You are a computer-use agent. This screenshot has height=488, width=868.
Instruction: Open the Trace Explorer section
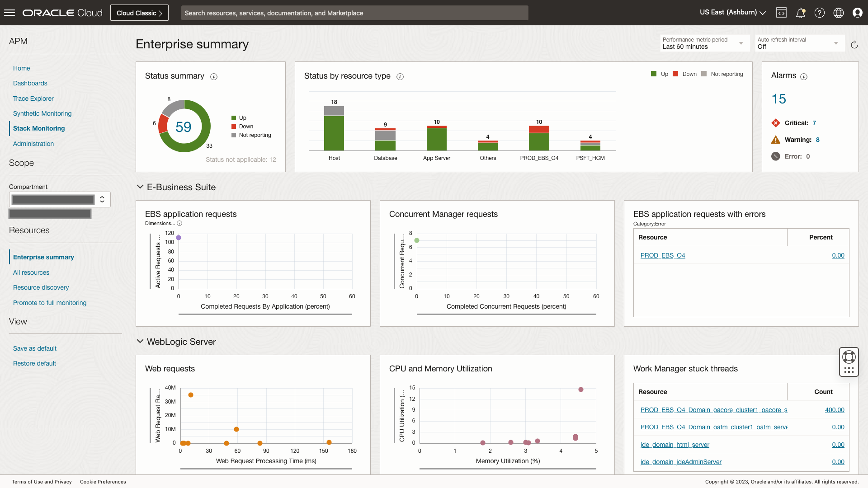33,99
